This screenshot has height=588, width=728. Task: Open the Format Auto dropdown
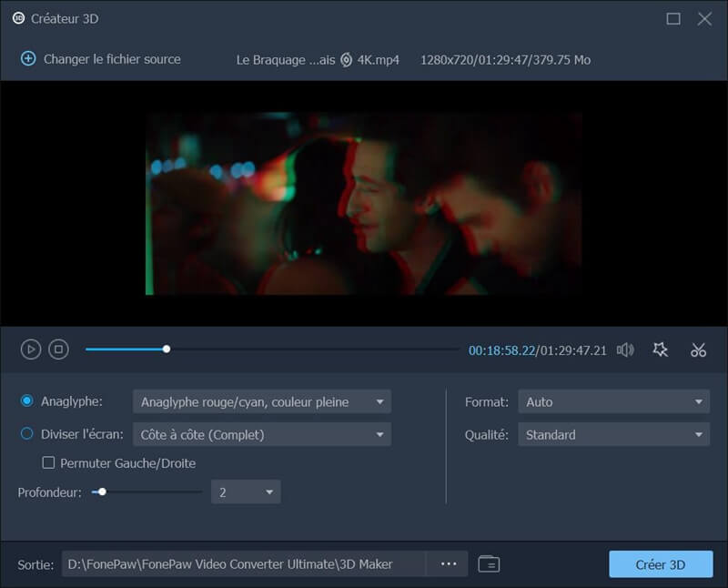click(x=613, y=401)
